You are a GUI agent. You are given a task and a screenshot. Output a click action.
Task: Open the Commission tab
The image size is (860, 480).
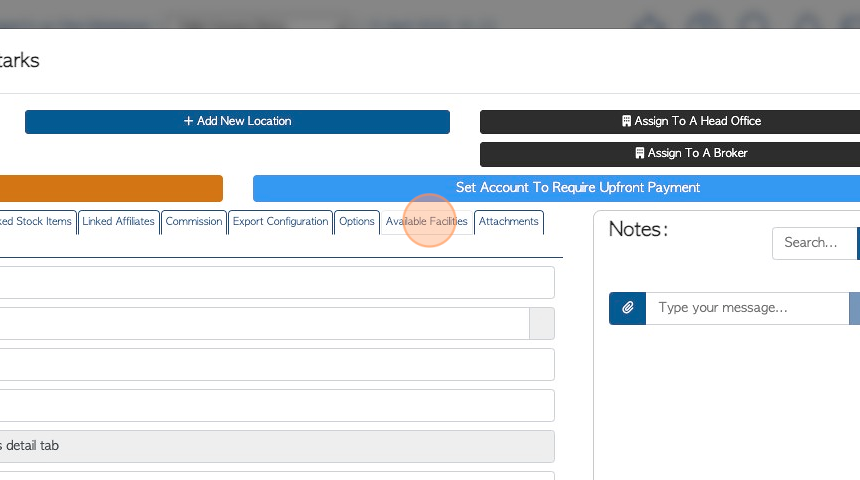[194, 222]
